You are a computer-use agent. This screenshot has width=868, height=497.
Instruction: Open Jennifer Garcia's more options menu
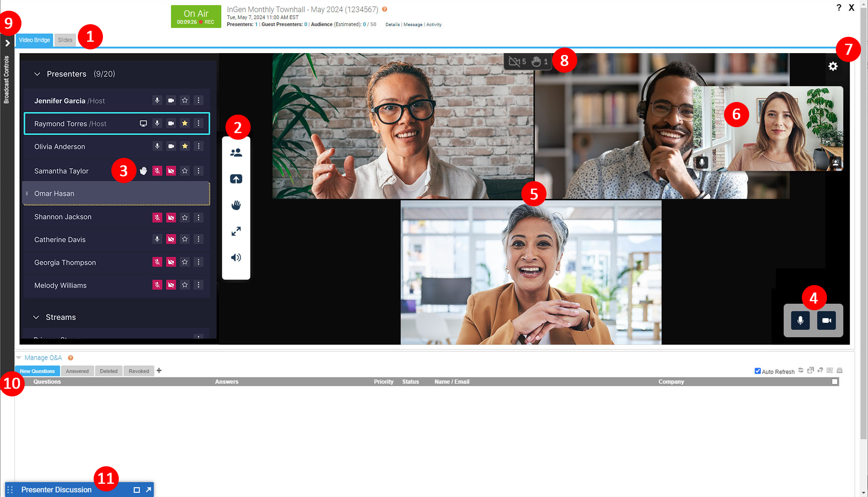[198, 101]
